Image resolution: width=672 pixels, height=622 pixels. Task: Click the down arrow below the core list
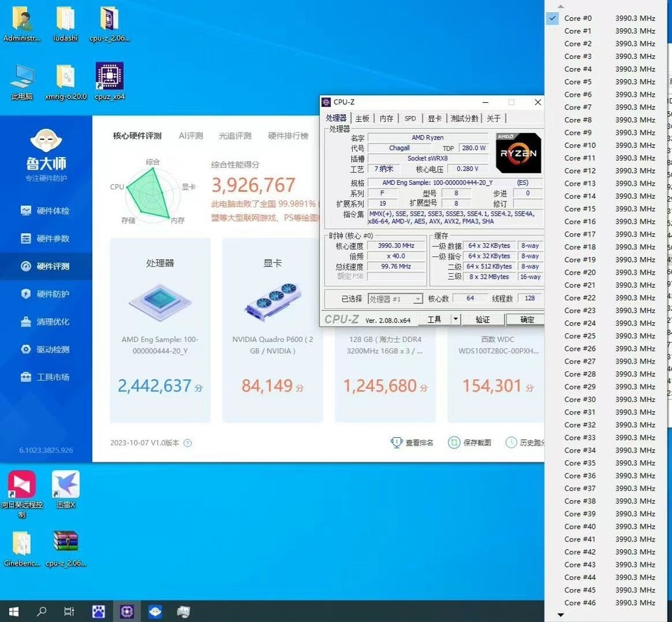[x=561, y=615]
